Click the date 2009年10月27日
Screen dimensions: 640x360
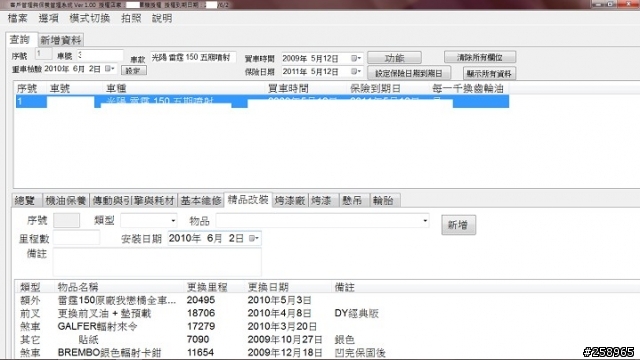[285, 340]
